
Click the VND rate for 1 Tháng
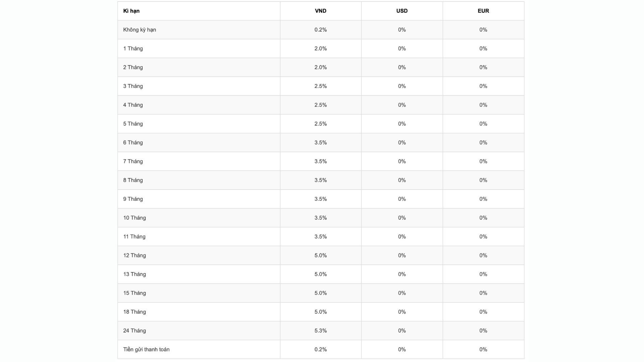(320, 48)
